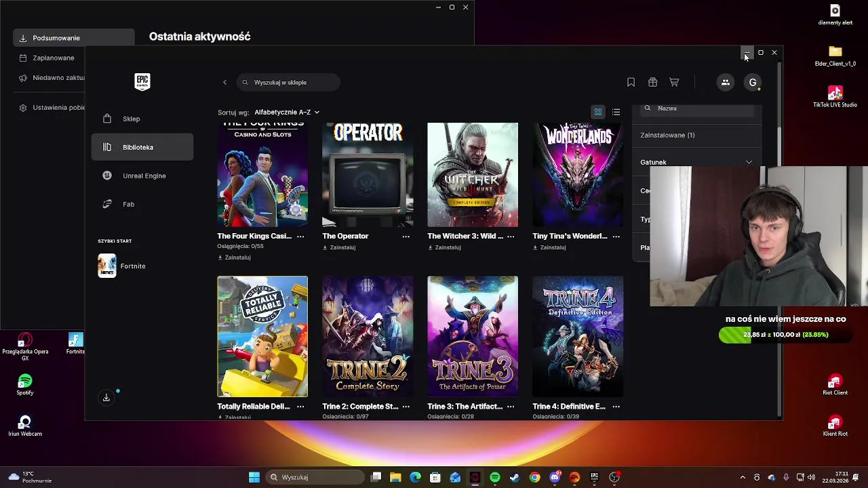Open the Windows Start menu
Image resolution: width=868 pixels, height=488 pixels.
coord(254,477)
